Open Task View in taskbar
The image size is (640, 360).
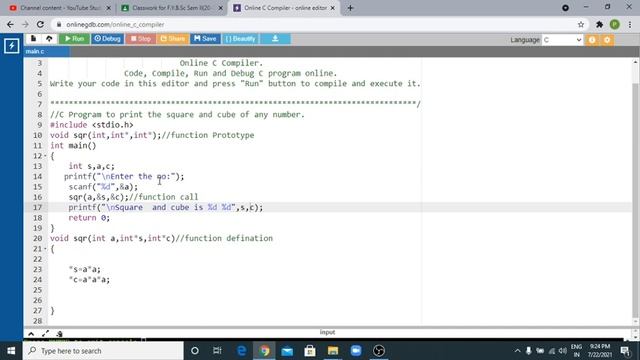pos(217,351)
